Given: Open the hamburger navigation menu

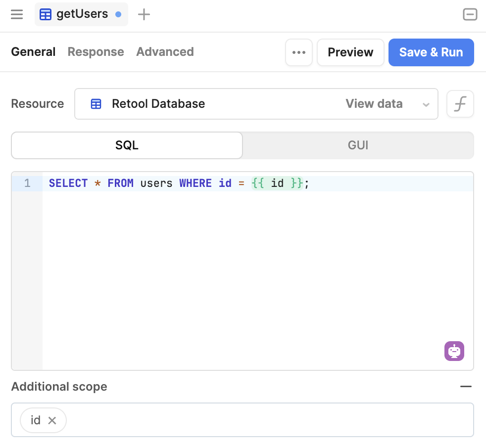Looking at the screenshot, I should [x=16, y=14].
